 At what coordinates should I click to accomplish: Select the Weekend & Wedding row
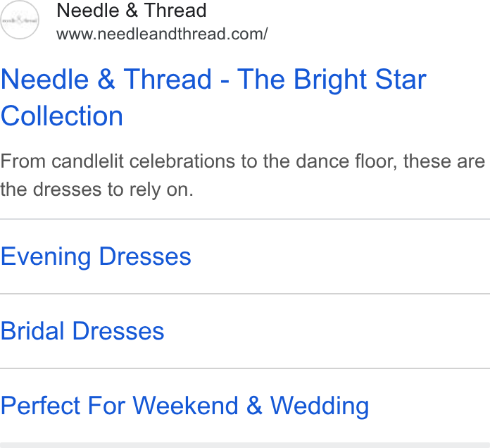click(245, 406)
